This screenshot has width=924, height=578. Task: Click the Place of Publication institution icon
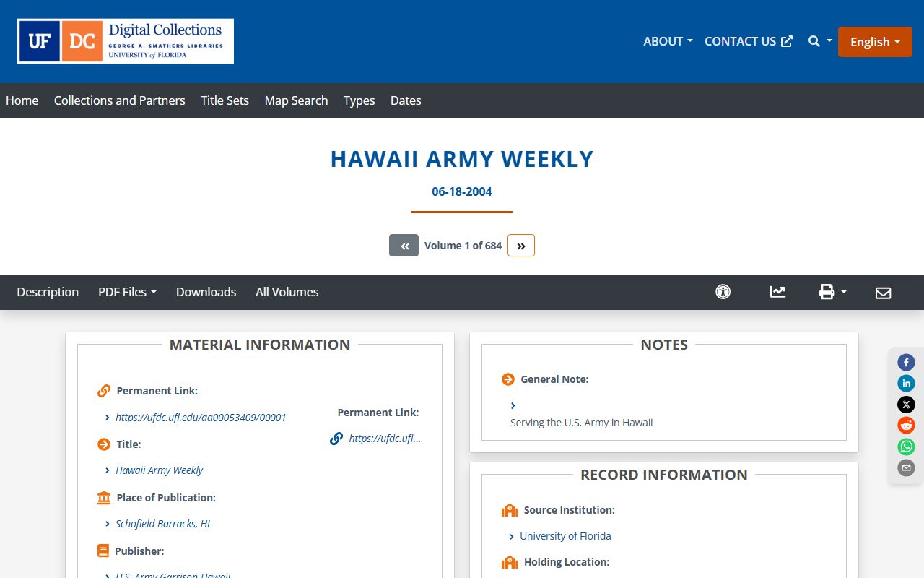coord(104,498)
